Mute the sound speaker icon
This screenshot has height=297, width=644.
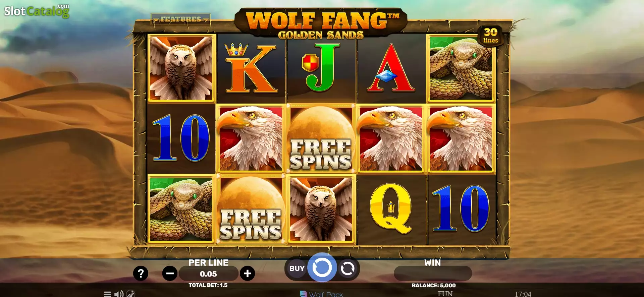pos(119,294)
